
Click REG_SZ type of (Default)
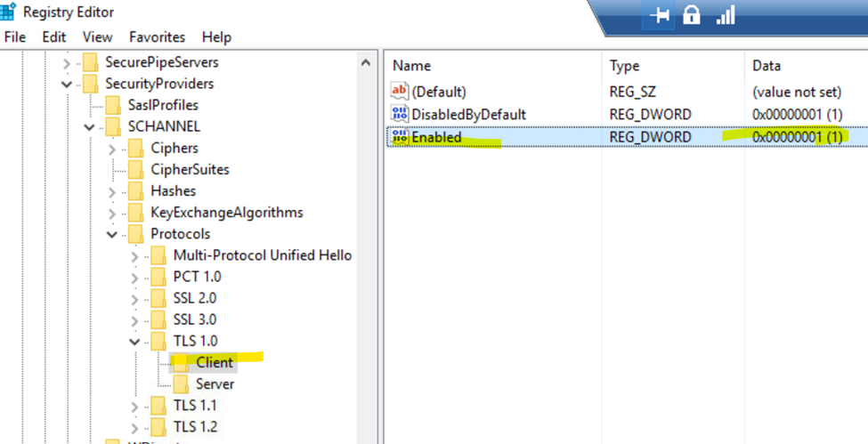tap(633, 92)
